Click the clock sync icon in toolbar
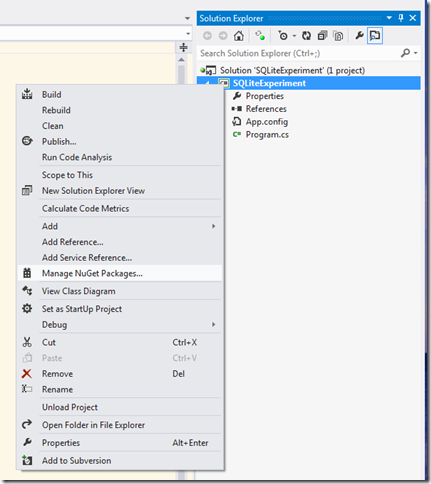 click(283, 36)
